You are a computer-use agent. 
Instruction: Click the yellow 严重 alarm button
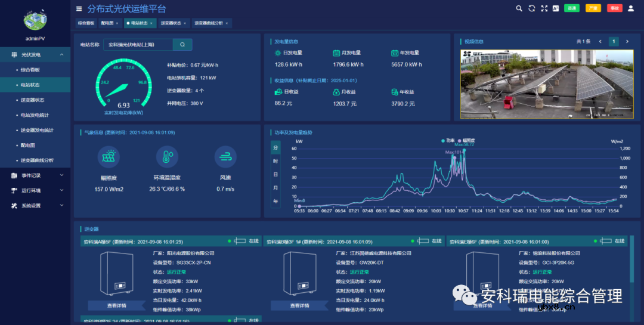[x=593, y=8]
